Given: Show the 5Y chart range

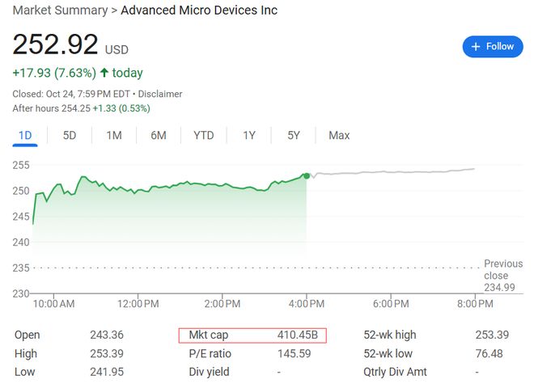Looking at the screenshot, I should (x=294, y=135).
